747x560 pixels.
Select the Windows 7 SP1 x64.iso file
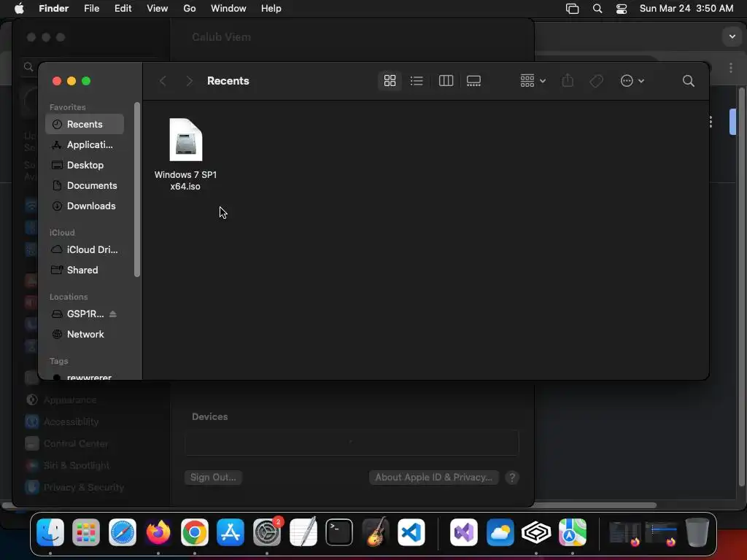[185, 155]
